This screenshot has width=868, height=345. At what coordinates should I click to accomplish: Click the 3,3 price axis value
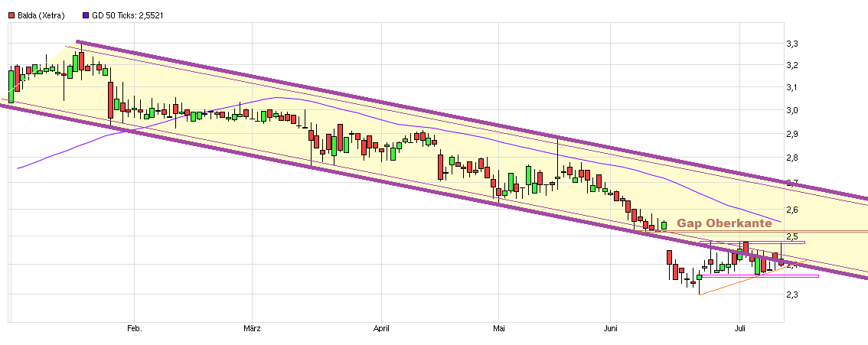click(x=793, y=43)
